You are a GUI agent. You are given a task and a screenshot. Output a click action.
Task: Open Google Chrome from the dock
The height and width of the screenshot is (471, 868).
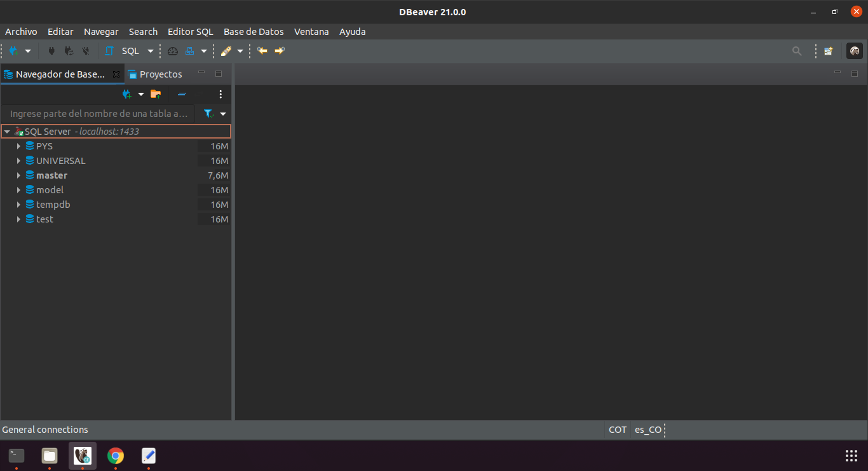(x=115, y=456)
